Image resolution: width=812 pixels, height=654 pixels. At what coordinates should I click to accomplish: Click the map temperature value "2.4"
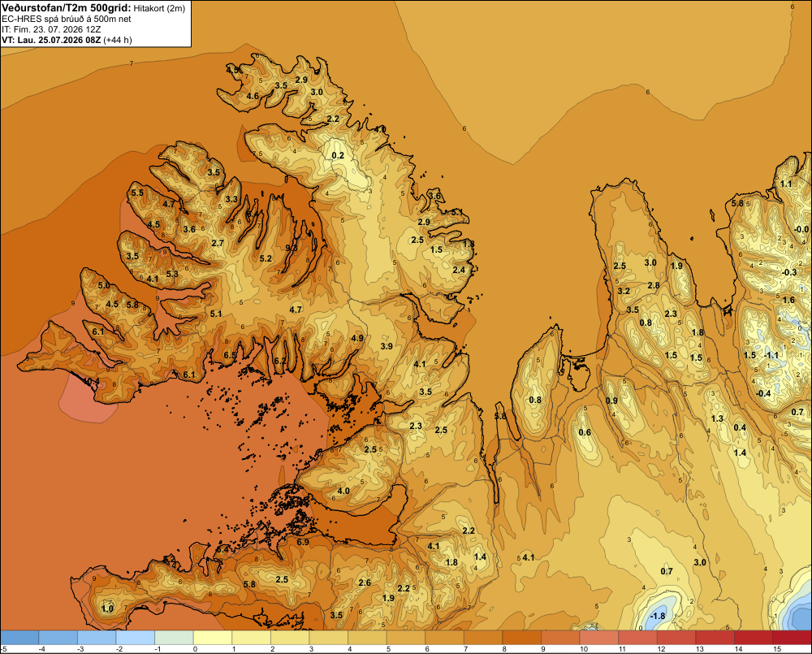(459, 270)
